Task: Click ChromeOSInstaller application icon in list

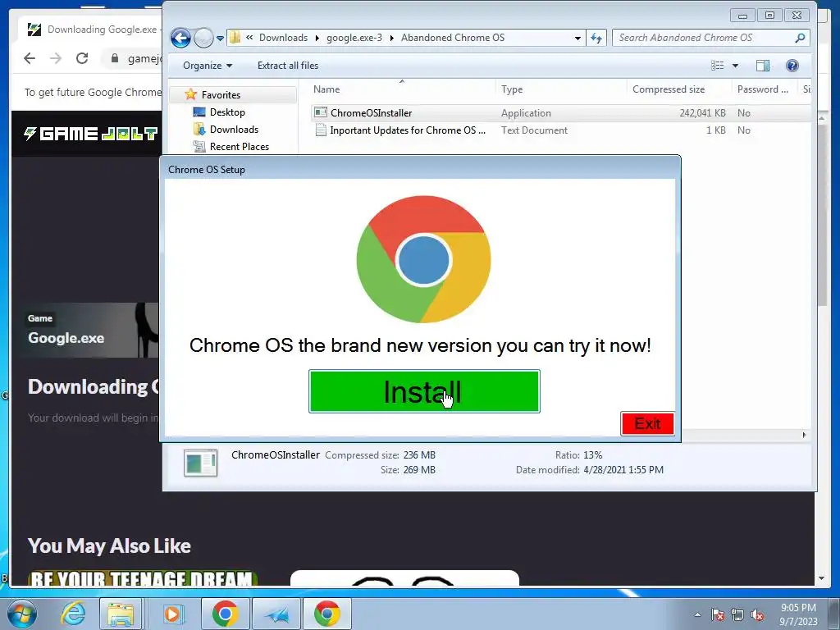Action: (x=321, y=112)
